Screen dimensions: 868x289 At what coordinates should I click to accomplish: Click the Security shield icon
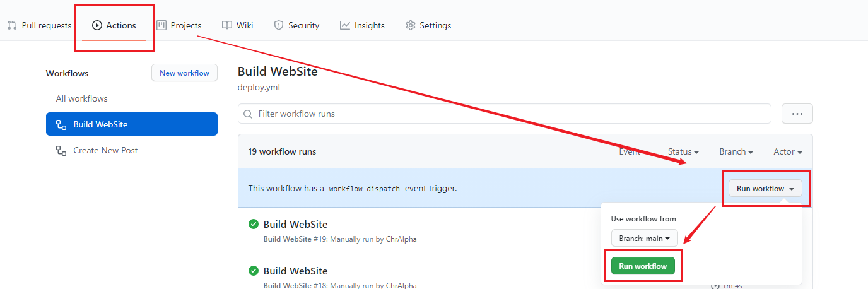(x=279, y=25)
